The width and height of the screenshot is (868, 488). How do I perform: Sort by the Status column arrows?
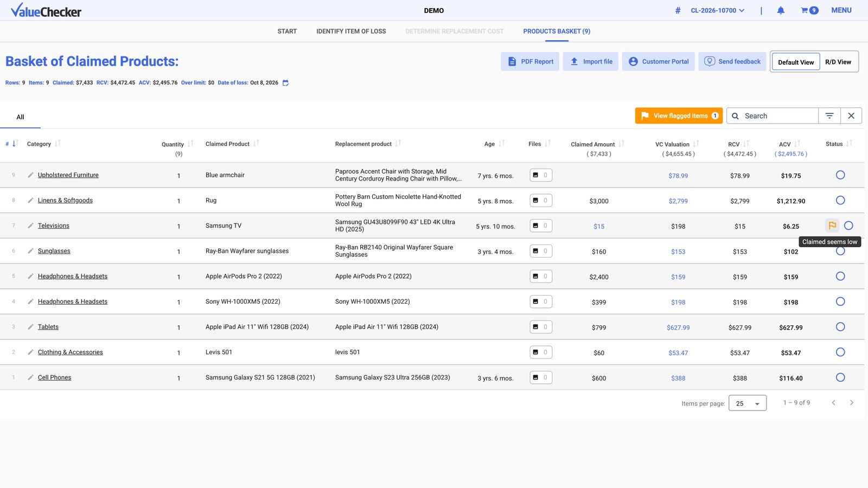coord(849,143)
